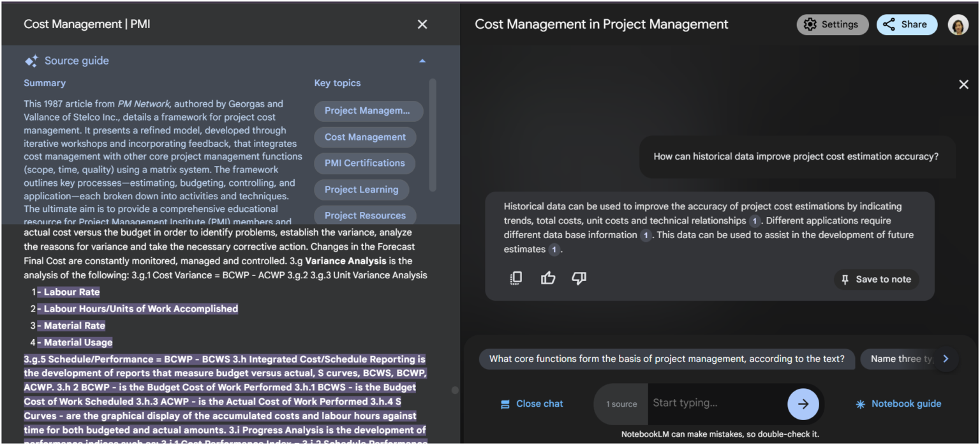980x445 pixels.
Task: Open your profile avatar
Action: 957,24
